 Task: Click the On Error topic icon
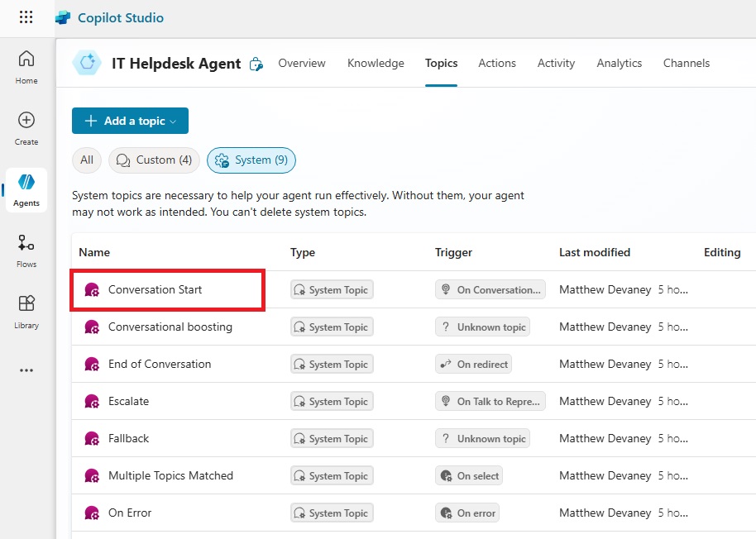(x=92, y=513)
